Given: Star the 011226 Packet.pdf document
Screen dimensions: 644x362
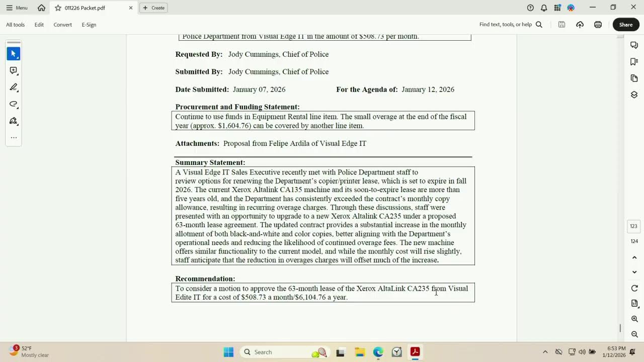Looking at the screenshot, I should point(58,8).
